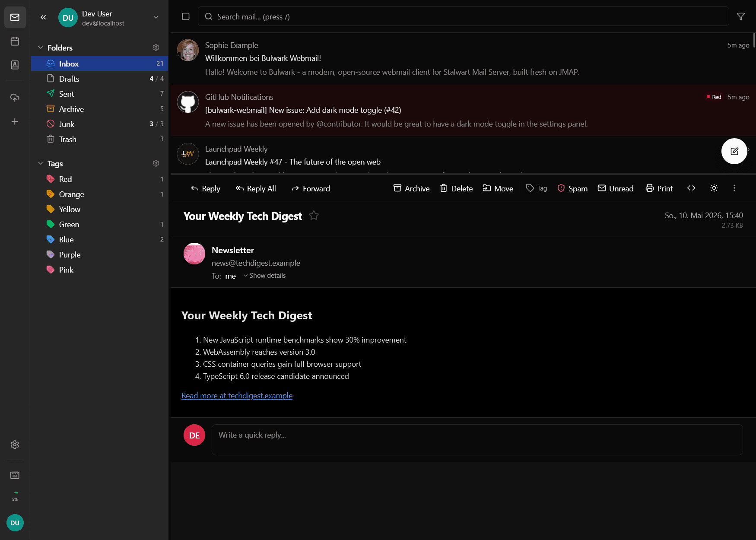The width and height of the screenshot is (756, 540).
Task: Open the Trash folder
Action: [99, 139]
